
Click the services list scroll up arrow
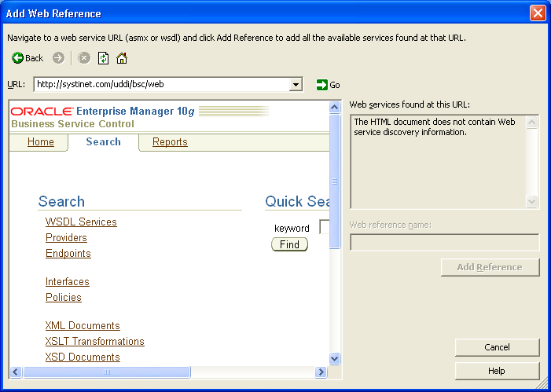pyautogui.click(x=531, y=123)
